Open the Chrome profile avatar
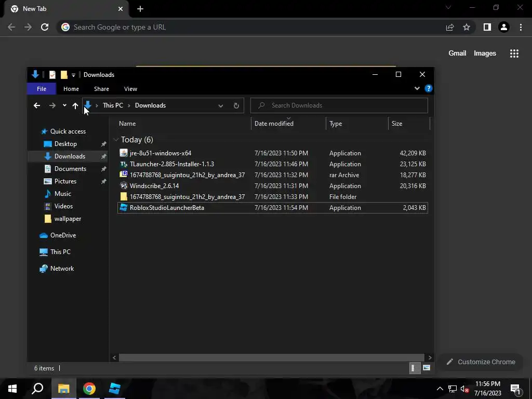Image resolution: width=532 pixels, height=399 pixels. pyautogui.click(x=504, y=27)
